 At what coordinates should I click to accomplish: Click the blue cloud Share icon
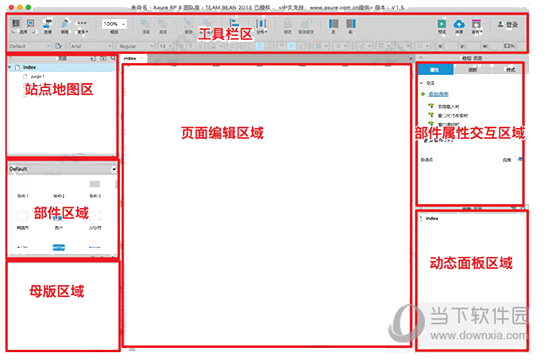(x=459, y=24)
